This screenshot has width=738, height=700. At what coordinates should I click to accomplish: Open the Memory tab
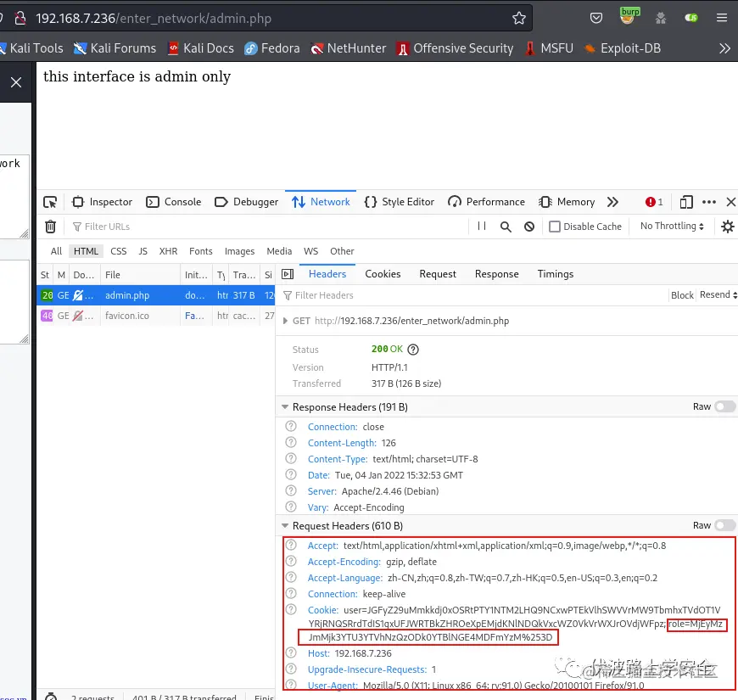coord(567,202)
